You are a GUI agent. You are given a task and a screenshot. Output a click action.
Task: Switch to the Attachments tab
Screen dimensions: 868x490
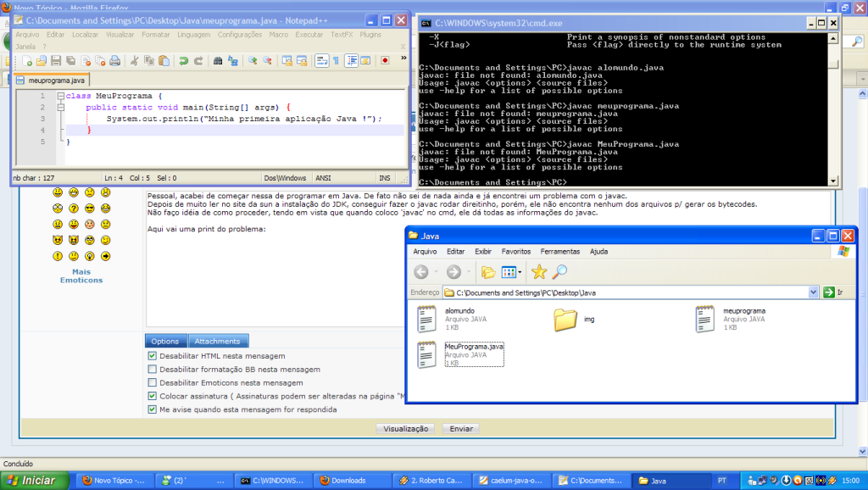(218, 341)
